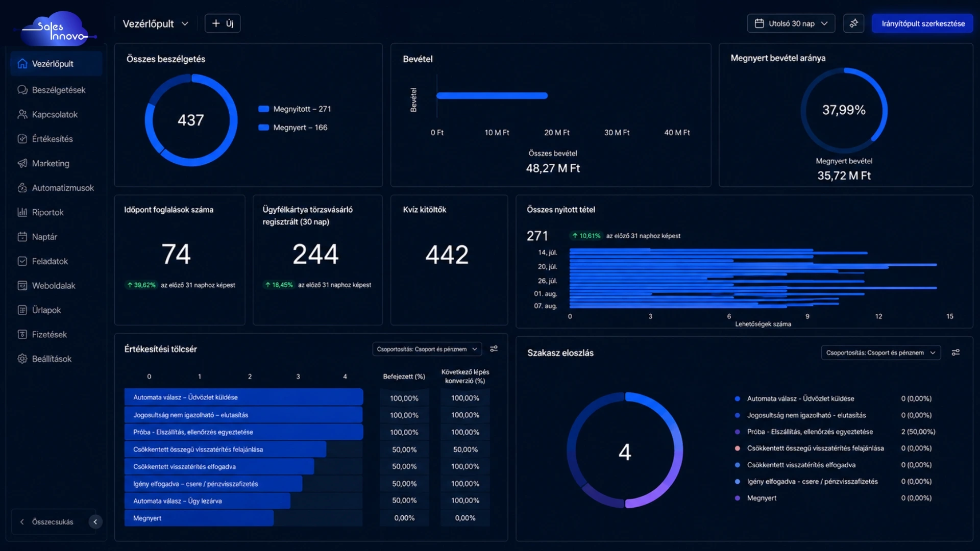Click the Riportok chart icon

point(22,212)
